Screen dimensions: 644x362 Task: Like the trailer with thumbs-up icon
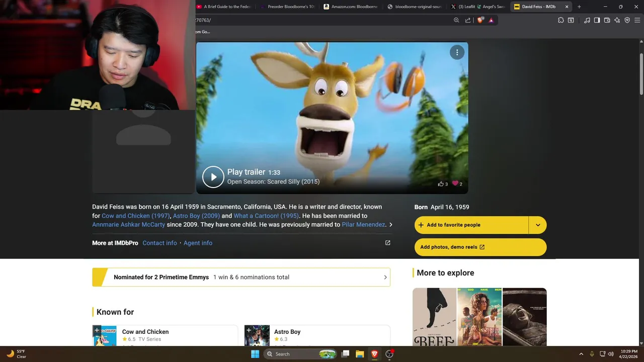pos(441,184)
